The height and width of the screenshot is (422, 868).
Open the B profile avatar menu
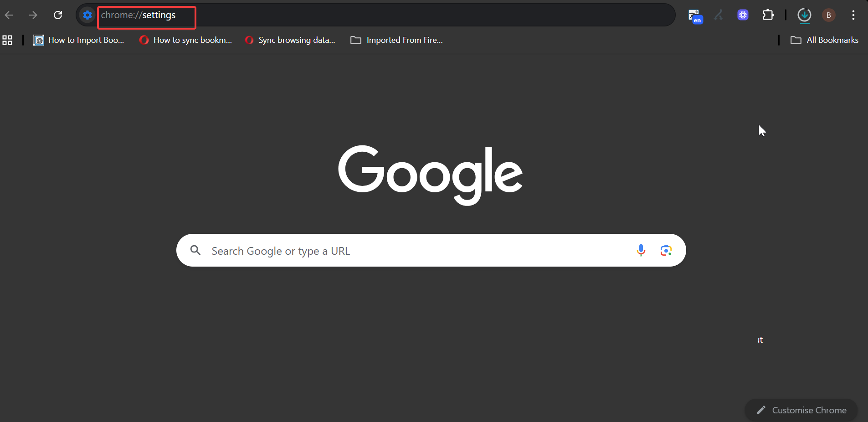pyautogui.click(x=829, y=15)
